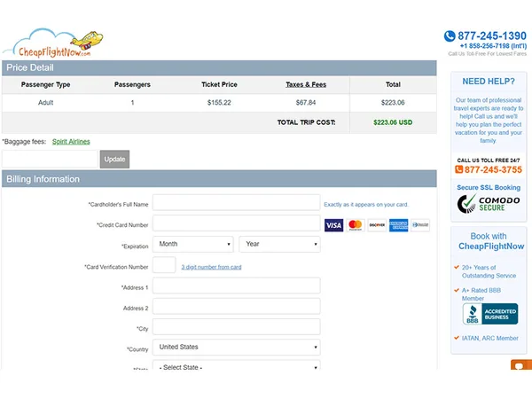Click the blue phone icon in header
Image resolution: width=532 pixels, height=399 pixels.
coord(450,36)
